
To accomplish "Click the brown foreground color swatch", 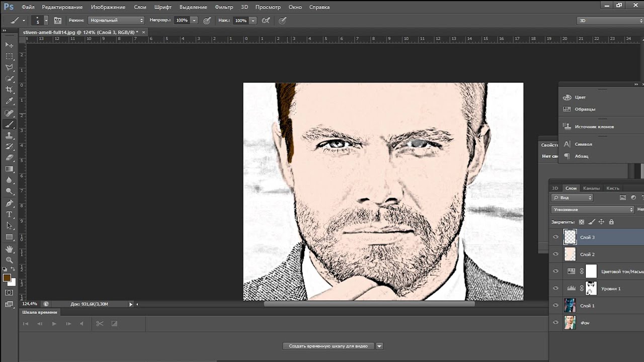I will 7,278.
